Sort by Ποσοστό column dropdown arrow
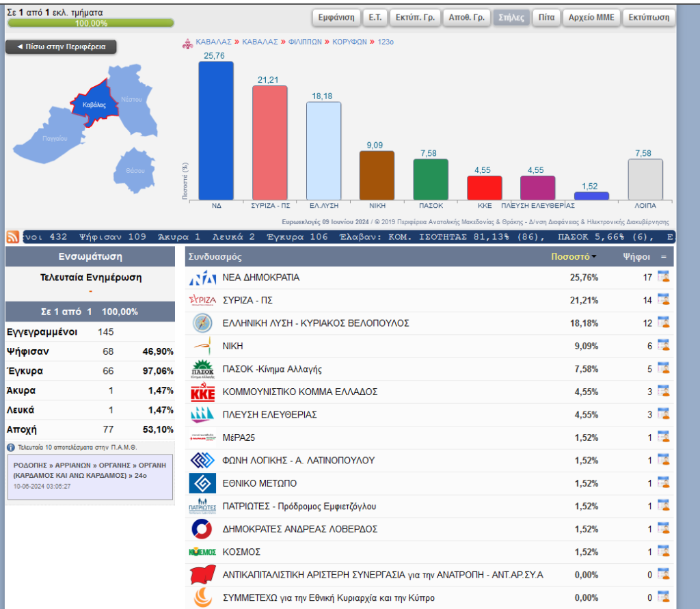Viewport: 700px width, 609px height. [593, 257]
